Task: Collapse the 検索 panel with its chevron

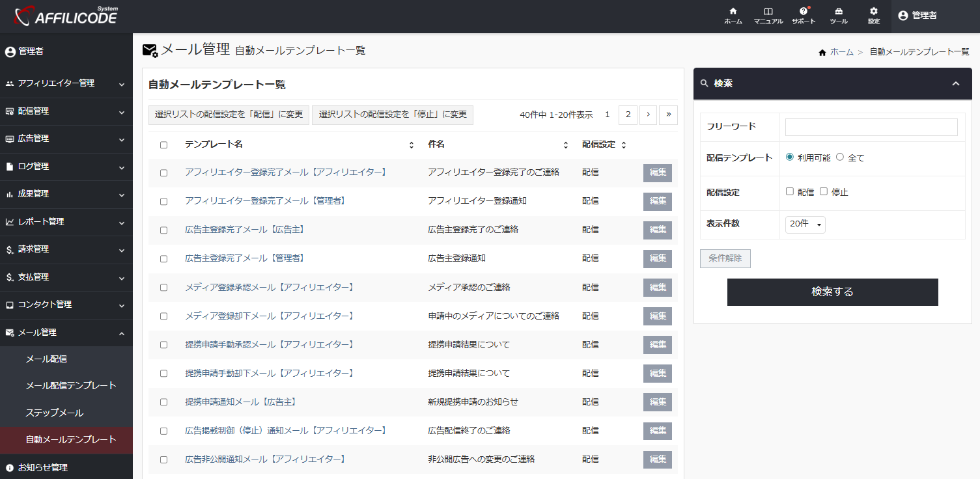Action: 956,83
